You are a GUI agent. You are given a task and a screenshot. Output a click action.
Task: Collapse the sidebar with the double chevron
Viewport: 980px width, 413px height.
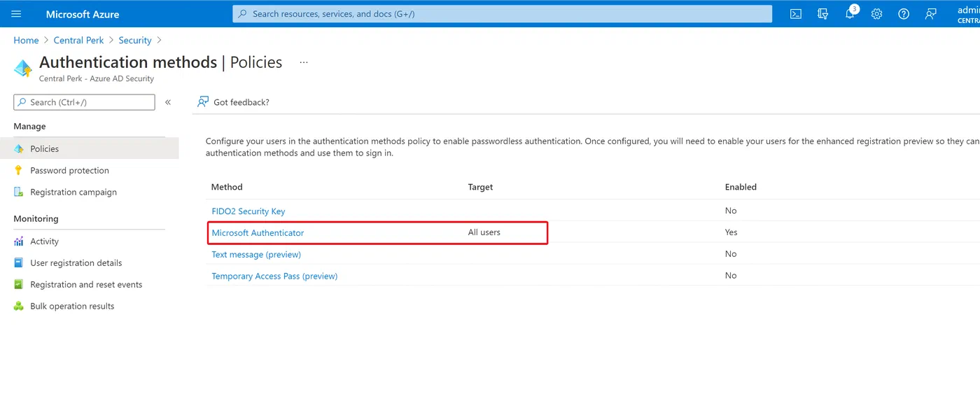[168, 102]
